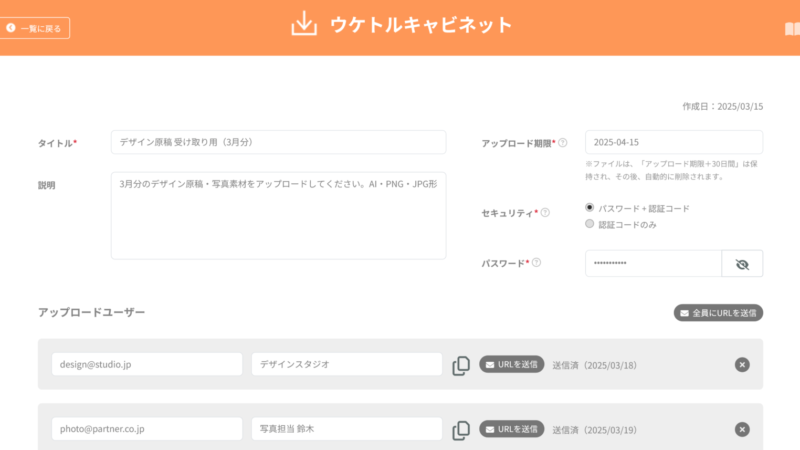The image size is (800, 450).
Task: Select 認証コードのみ radio option
Action: pyautogui.click(x=589, y=223)
